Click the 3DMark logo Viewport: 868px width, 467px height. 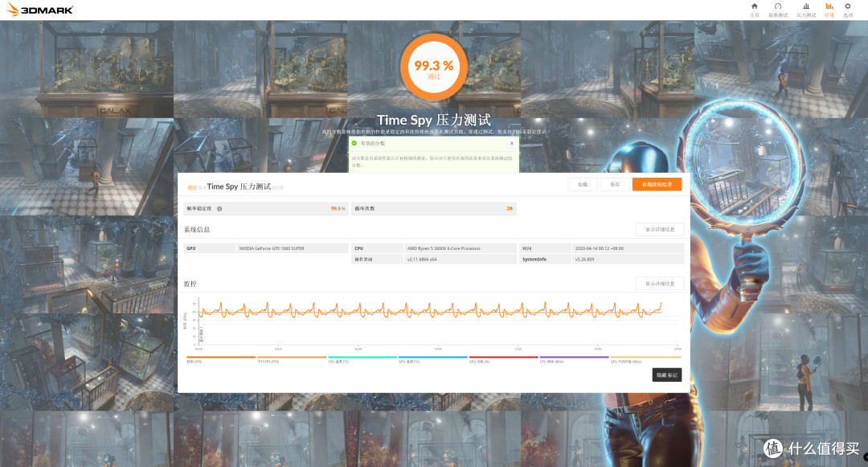(x=40, y=10)
